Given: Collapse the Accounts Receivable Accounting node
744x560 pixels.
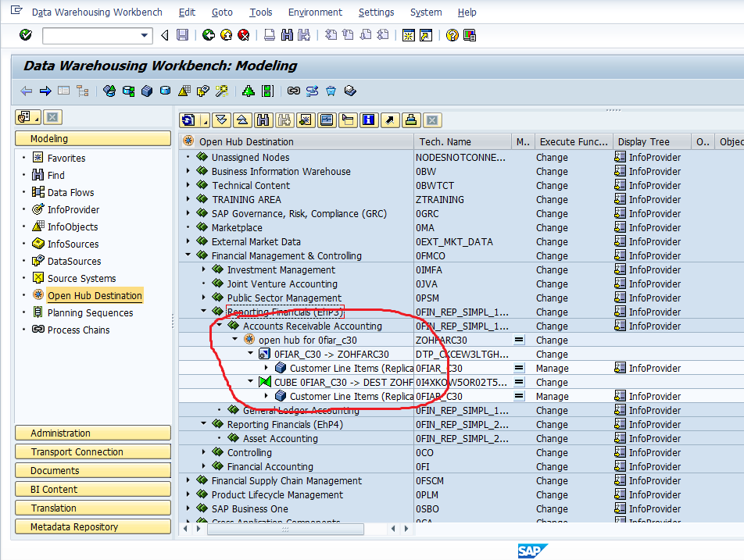Looking at the screenshot, I should coord(220,326).
